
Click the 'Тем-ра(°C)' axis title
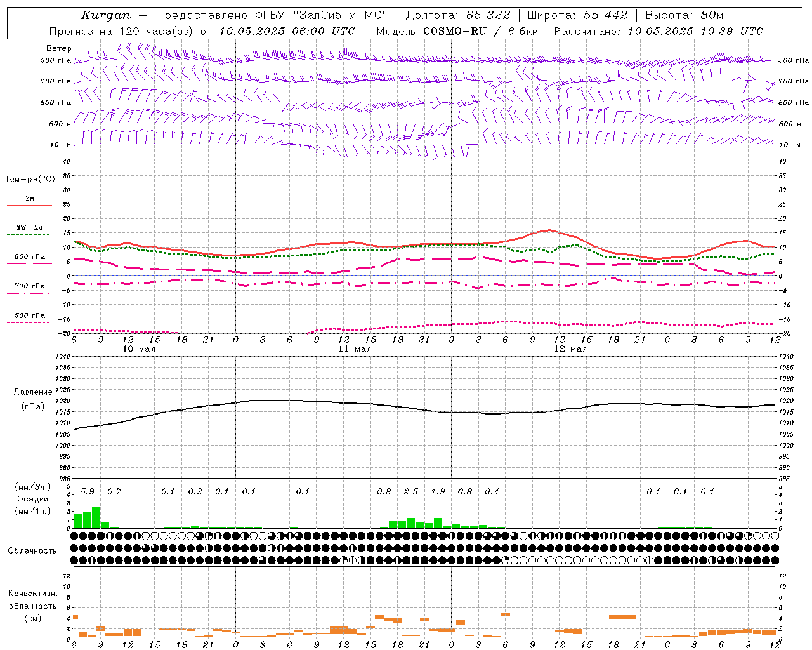click(x=30, y=180)
